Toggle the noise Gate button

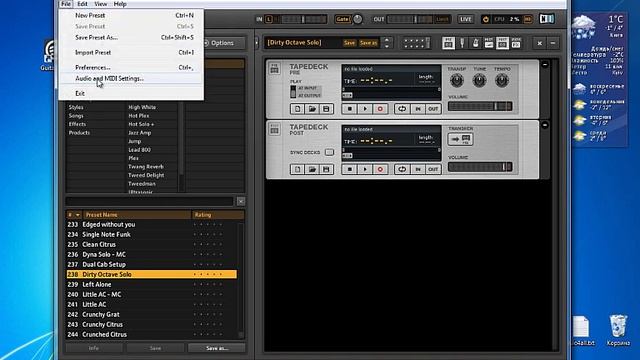(x=342, y=19)
